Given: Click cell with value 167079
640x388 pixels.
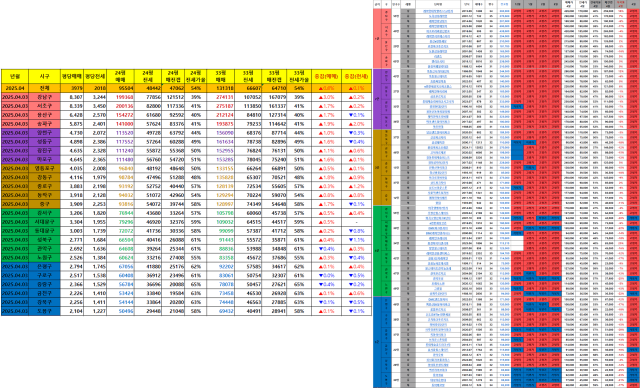Looking at the screenshot, I should pyautogui.click(x=274, y=97).
